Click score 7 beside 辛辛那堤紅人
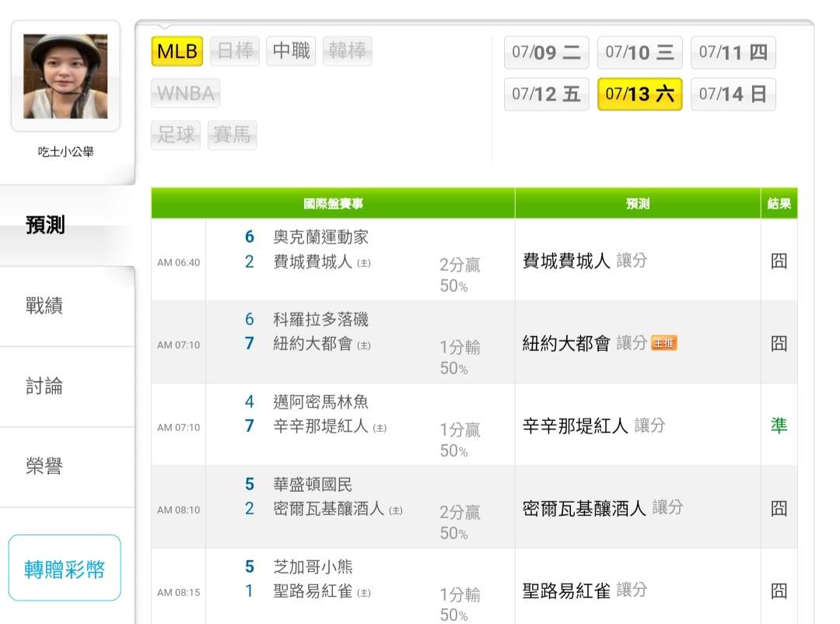The height and width of the screenshot is (624, 840). 249,426
